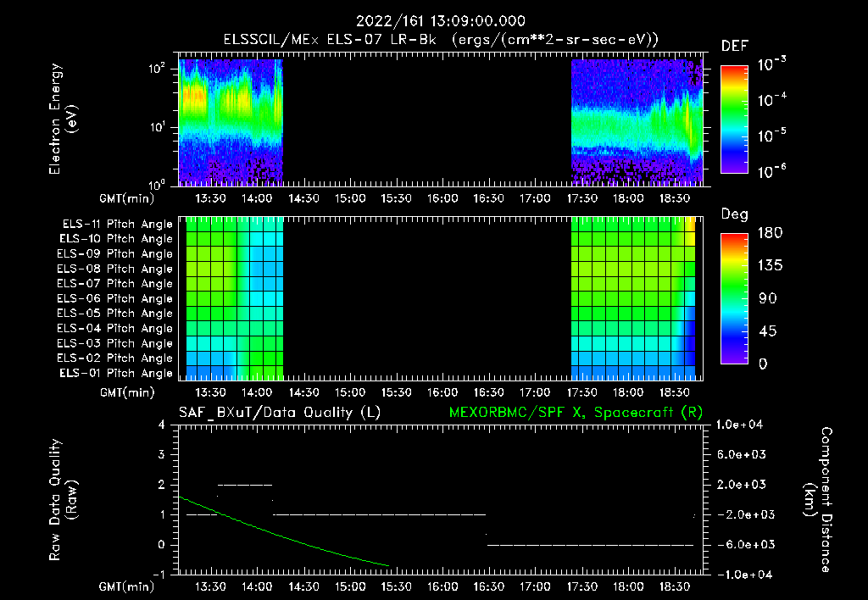Click the DEF legend label
The width and height of the screenshot is (868, 600).
[x=735, y=46]
